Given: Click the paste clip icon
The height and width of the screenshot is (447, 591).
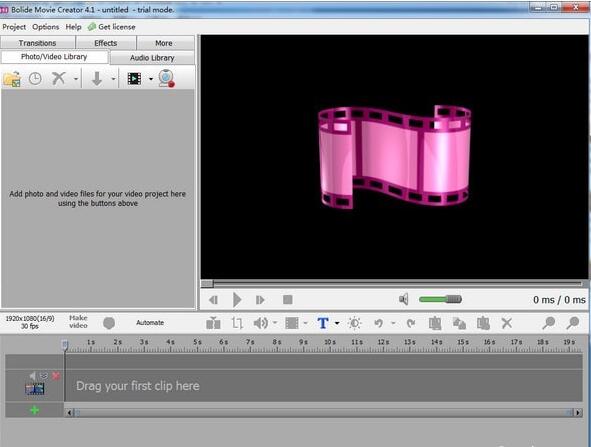Looking at the screenshot, I should 483,323.
